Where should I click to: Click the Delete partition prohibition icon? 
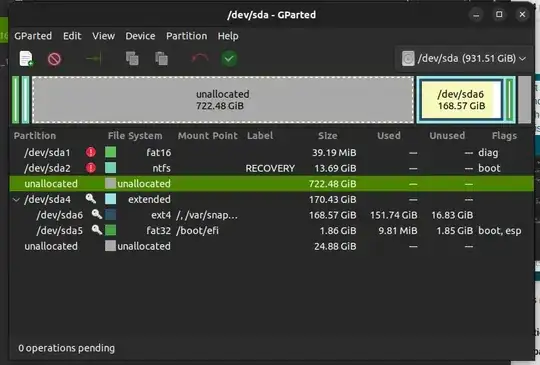click(54, 59)
